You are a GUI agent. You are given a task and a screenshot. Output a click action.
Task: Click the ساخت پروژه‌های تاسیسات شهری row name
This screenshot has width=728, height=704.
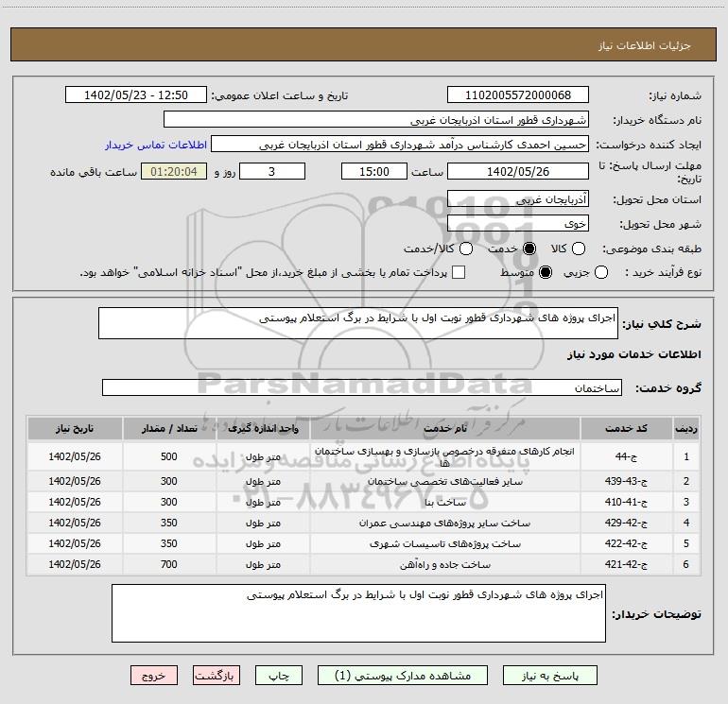[x=445, y=543]
